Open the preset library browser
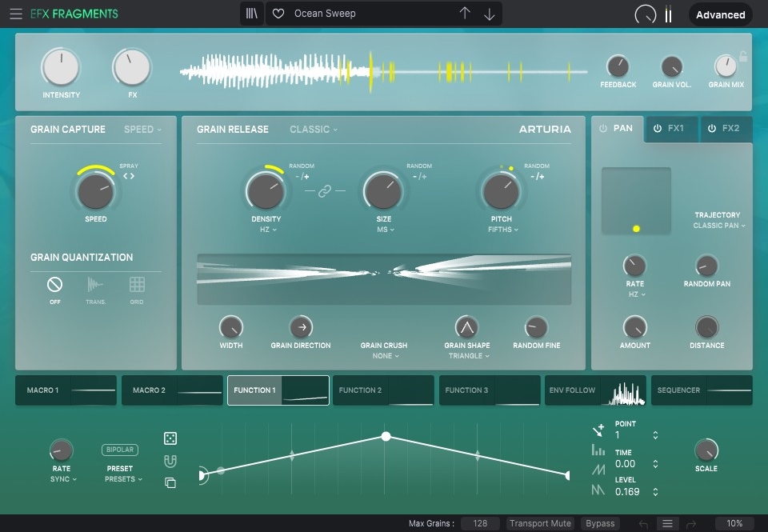Image resolution: width=768 pixels, height=532 pixels. 252,14
